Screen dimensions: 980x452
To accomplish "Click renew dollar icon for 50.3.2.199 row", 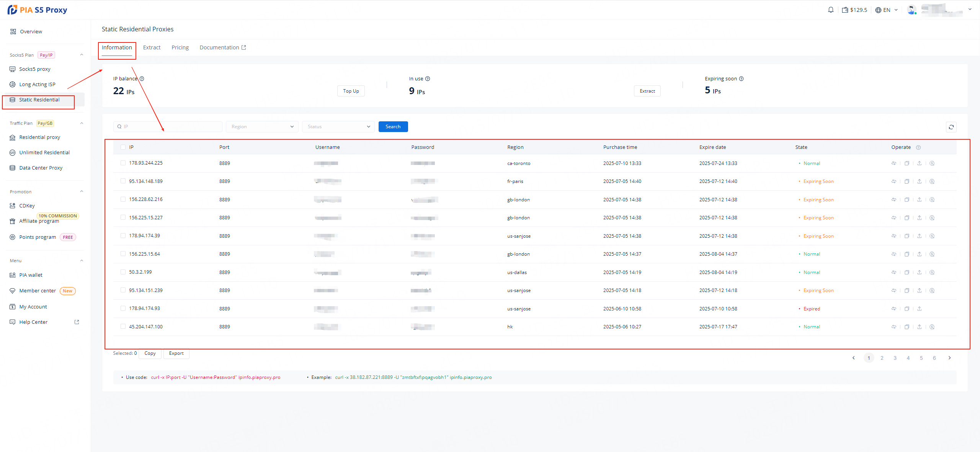I will coord(932,273).
